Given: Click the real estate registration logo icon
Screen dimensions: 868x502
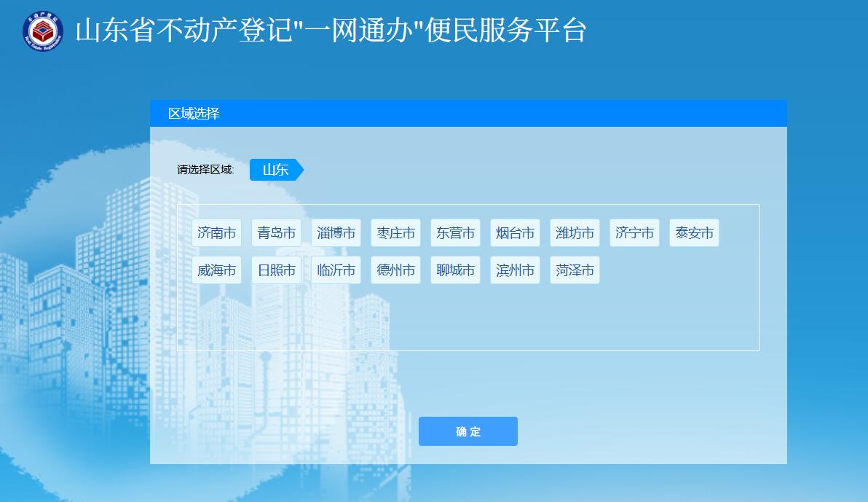Looking at the screenshot, I should pyautogui.click(x=42, y=31).
